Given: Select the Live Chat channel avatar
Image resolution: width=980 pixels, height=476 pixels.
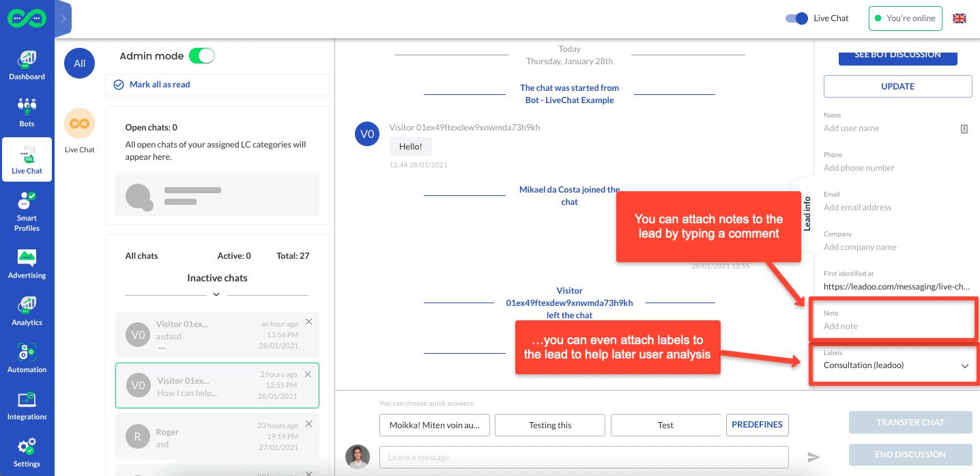Looking at the screenshot, I should (x=79, y=124).
